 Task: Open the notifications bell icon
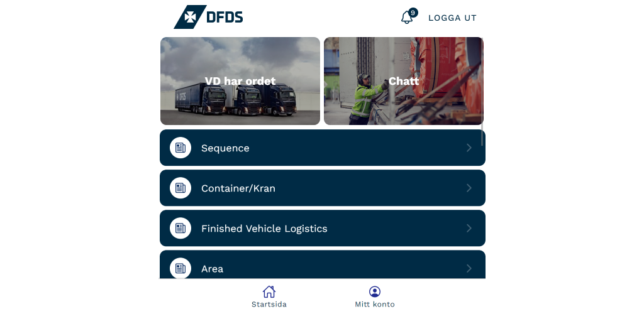pyautogui.click(x=407, y=17)
